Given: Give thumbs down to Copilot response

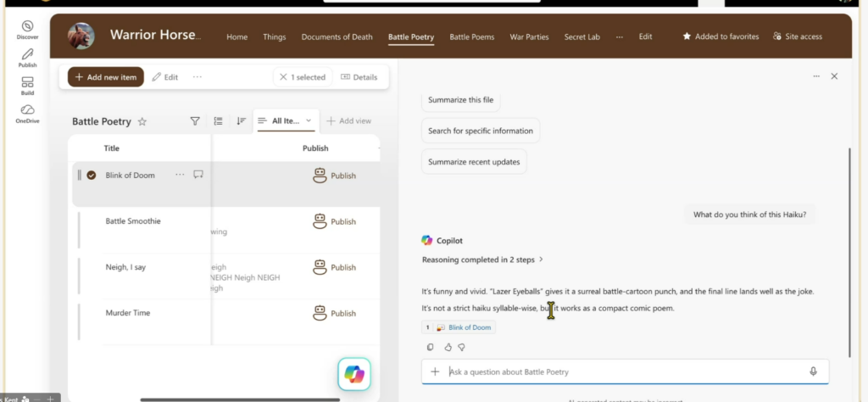Looking at the screenshot, I should (461, 347).
